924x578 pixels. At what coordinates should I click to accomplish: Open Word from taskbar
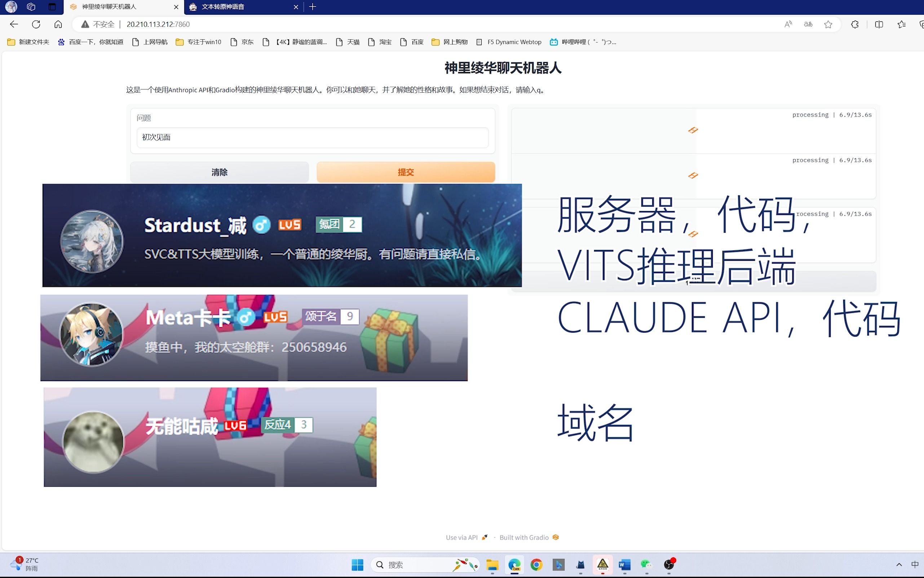click(x=624, y=565)
